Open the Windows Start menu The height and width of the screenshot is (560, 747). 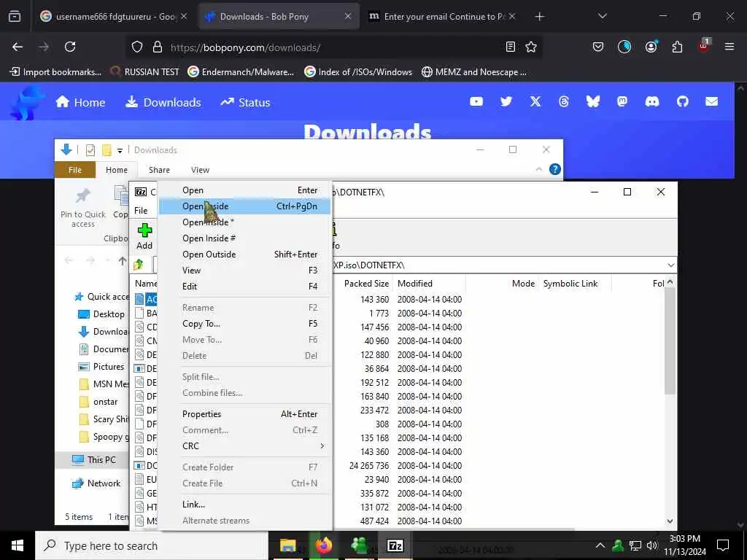click(x=18, y=545)
